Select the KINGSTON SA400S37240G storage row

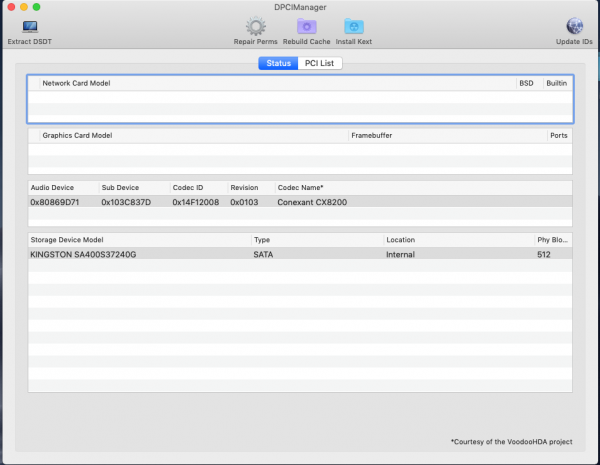pos(300,255)
